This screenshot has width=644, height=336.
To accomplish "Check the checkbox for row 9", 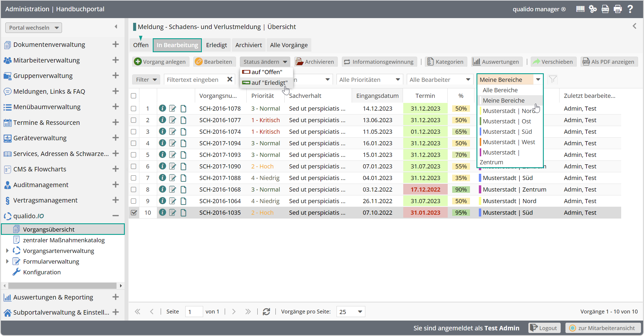I will point(134,201).
